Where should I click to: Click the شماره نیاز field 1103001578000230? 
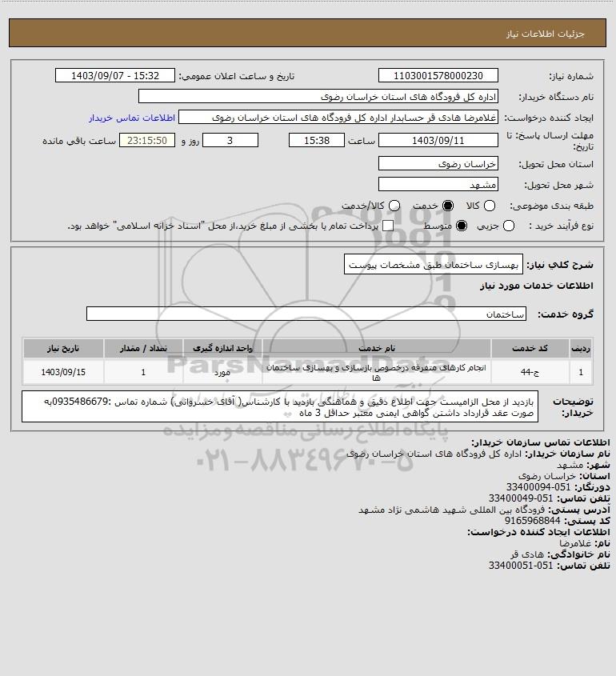coord(438,75)
